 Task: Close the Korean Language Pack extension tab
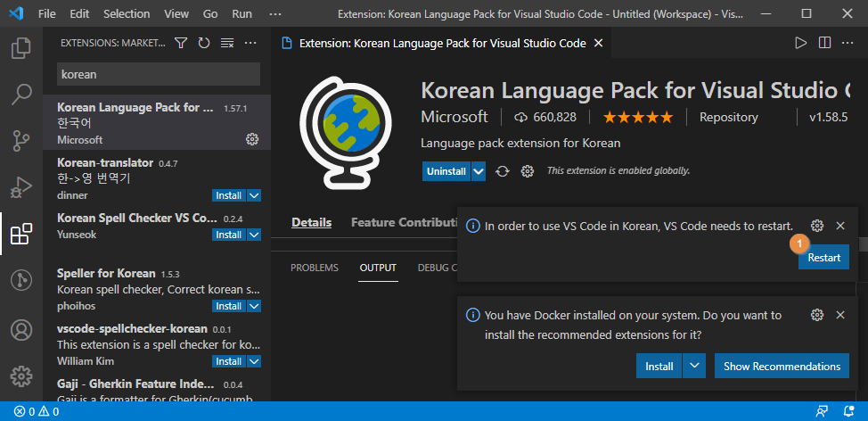tap(598, 43)
